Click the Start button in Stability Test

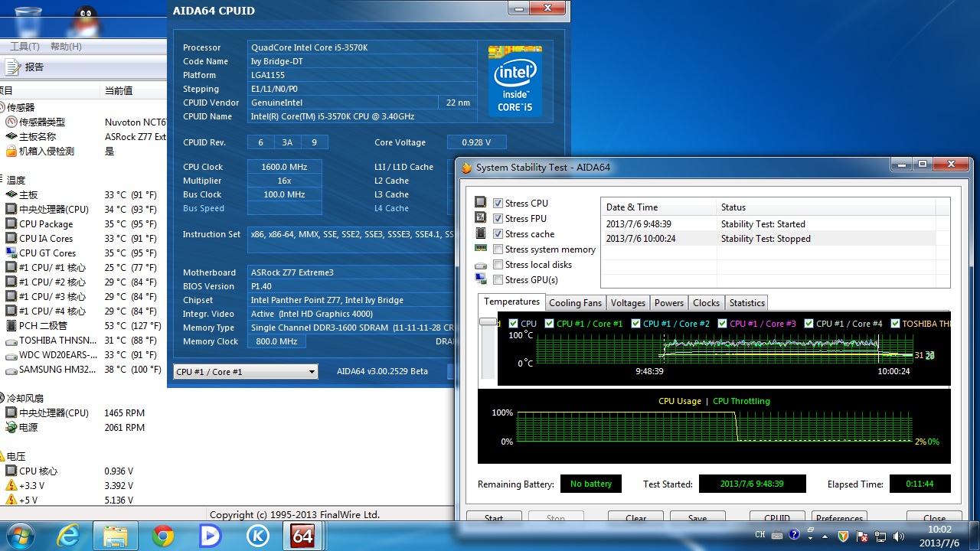pos(494,517)
